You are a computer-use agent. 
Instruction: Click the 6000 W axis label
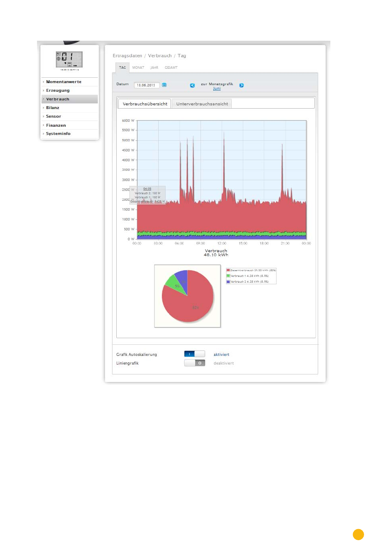[x=128, y=121]
